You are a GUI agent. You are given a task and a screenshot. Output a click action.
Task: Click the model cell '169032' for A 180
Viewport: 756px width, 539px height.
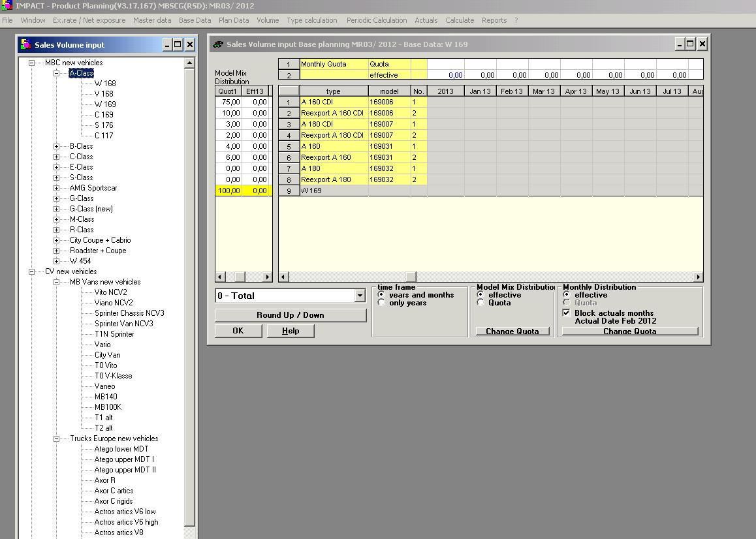click(389, 168)
